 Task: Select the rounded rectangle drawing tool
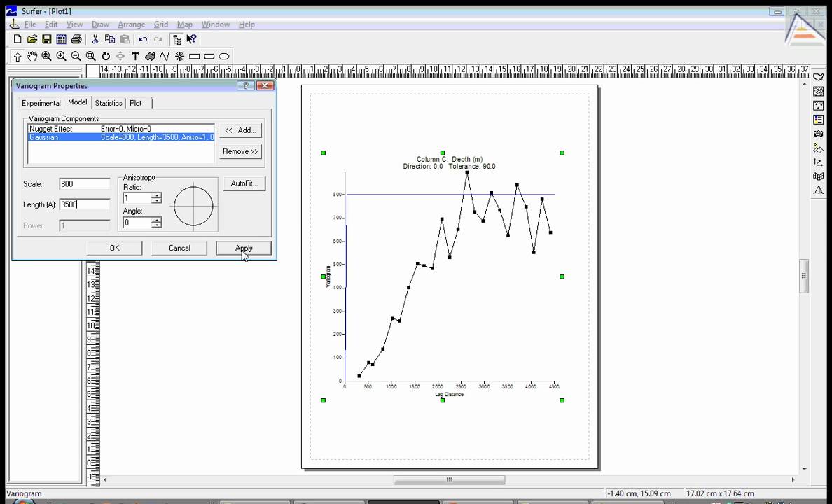click(209, 56)
